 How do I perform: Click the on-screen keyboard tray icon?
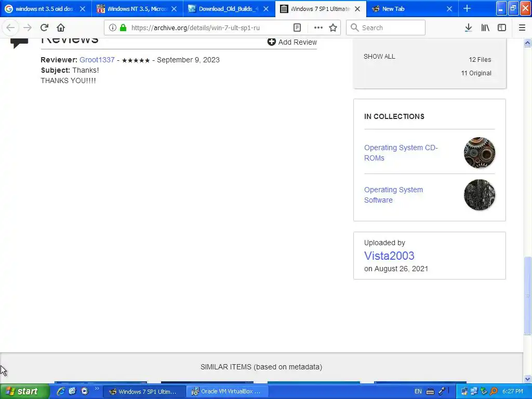pyautogui.click(x=430, y=392)
